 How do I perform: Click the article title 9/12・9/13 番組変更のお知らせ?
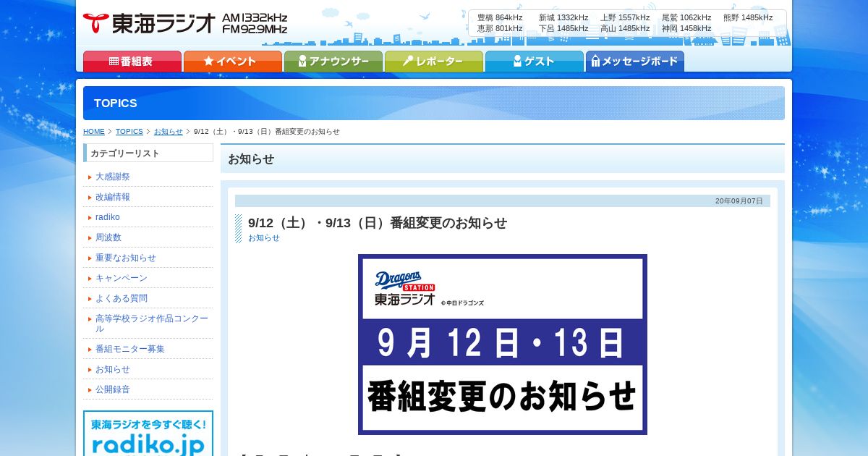coord(378,223)
